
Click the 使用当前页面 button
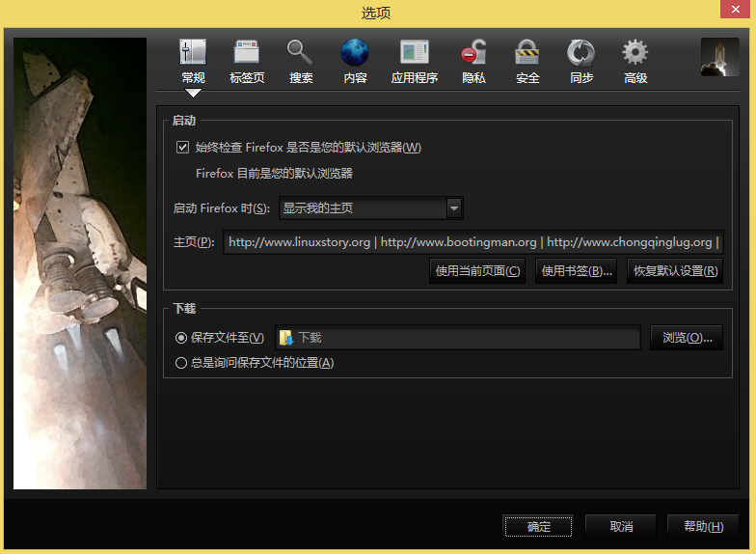click(477, 271)
